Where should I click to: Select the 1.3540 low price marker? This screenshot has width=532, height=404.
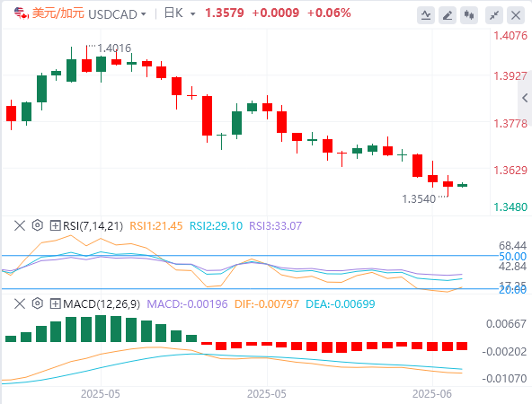click(x=419, y=199)
